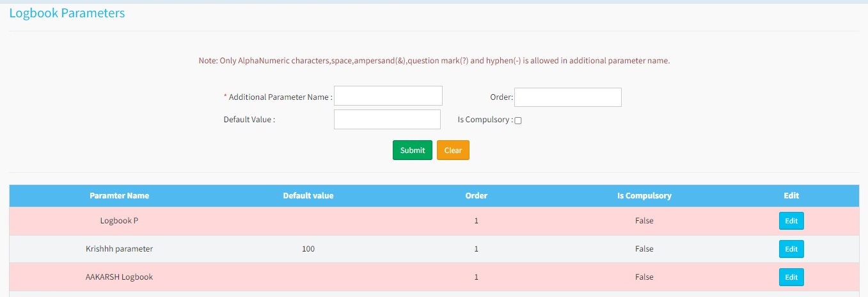This screenshot has width=868, height=297.
Task: Edit the AAKARSH Logbook row
Action: (x=791, y=277)
